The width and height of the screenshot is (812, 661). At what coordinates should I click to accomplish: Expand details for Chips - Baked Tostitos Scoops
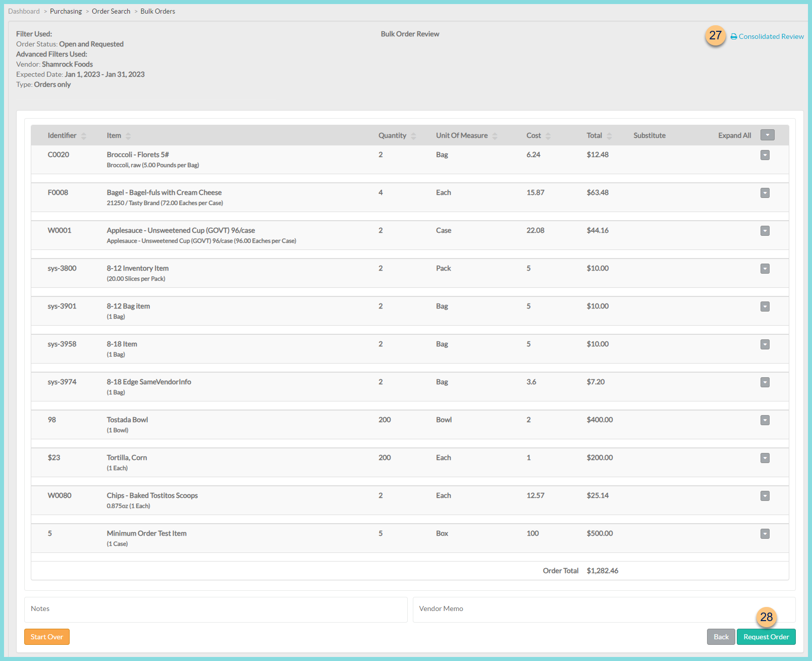[x=765, y=495]
